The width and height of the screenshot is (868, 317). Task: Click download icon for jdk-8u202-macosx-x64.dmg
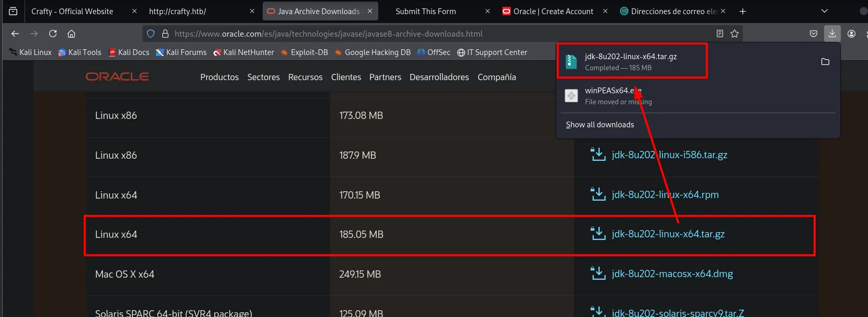coord(598,274)
